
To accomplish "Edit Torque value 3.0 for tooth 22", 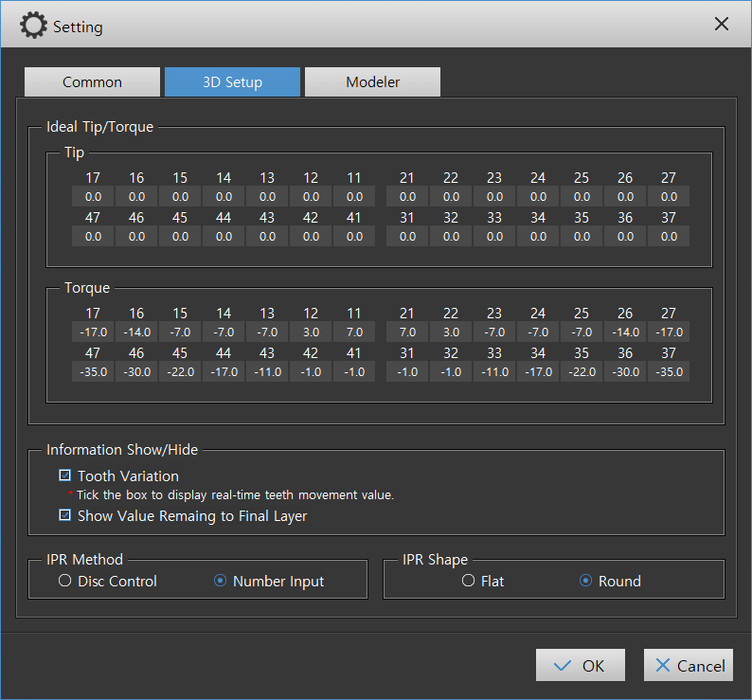I will tap(451, 332).
